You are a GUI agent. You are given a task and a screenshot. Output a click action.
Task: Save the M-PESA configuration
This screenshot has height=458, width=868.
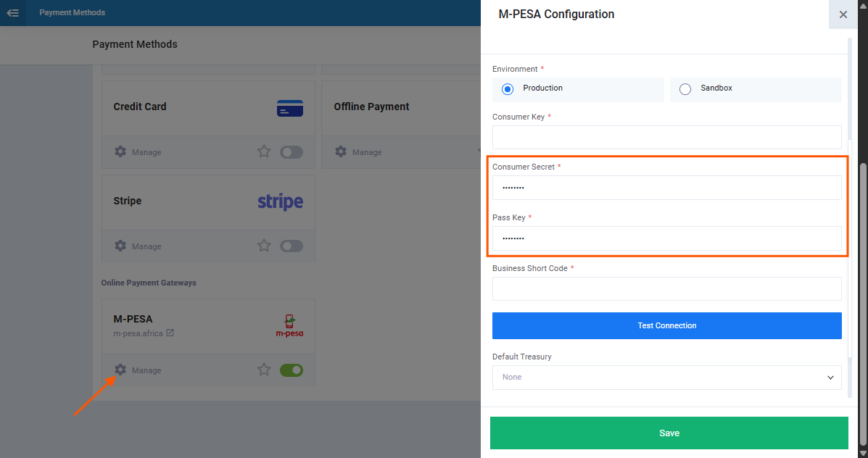click(x=669, y=433)
